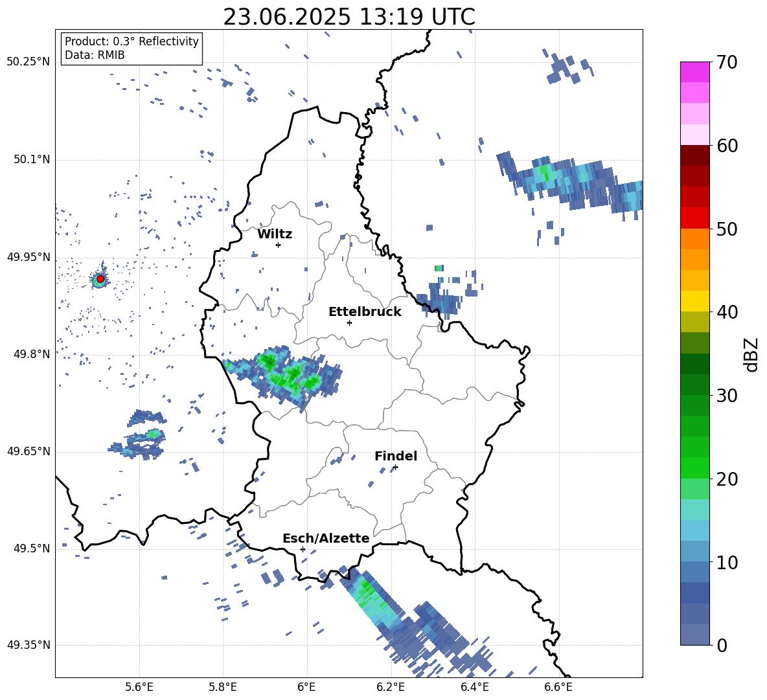Click the colorbar tick label 20
The width and height of the screenshot is (767, 700).
click(x=727, y=479)
